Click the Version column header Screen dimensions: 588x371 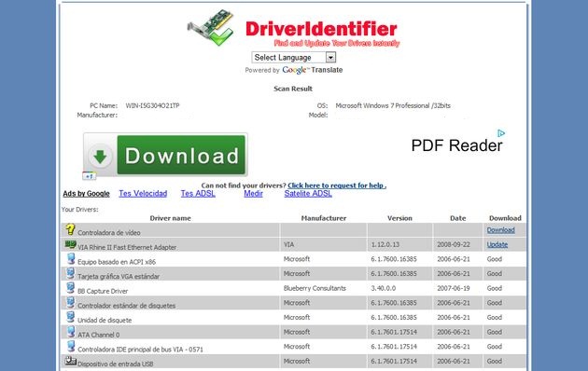399,218
